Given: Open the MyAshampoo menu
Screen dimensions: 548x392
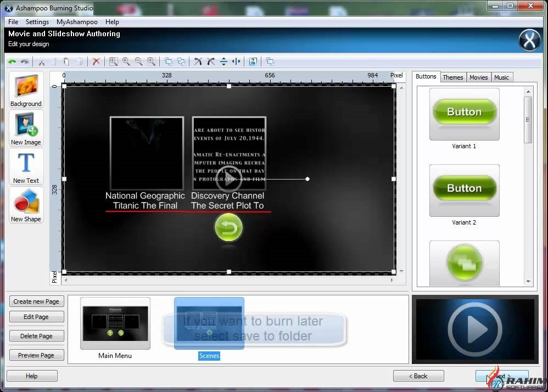Looking at the screenshot, I should tap(77, 21).
